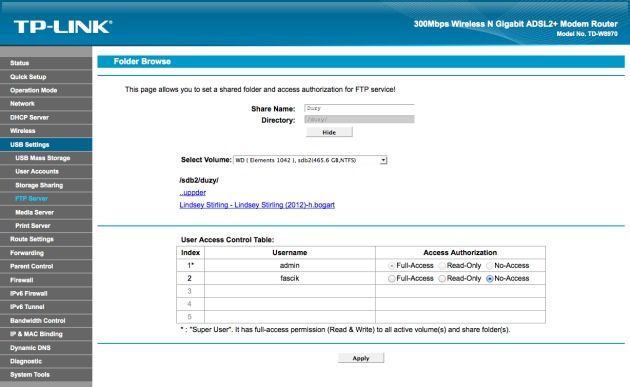Click the Share Name input field
This screenshot has width=630, height=387.
point(359,109)
